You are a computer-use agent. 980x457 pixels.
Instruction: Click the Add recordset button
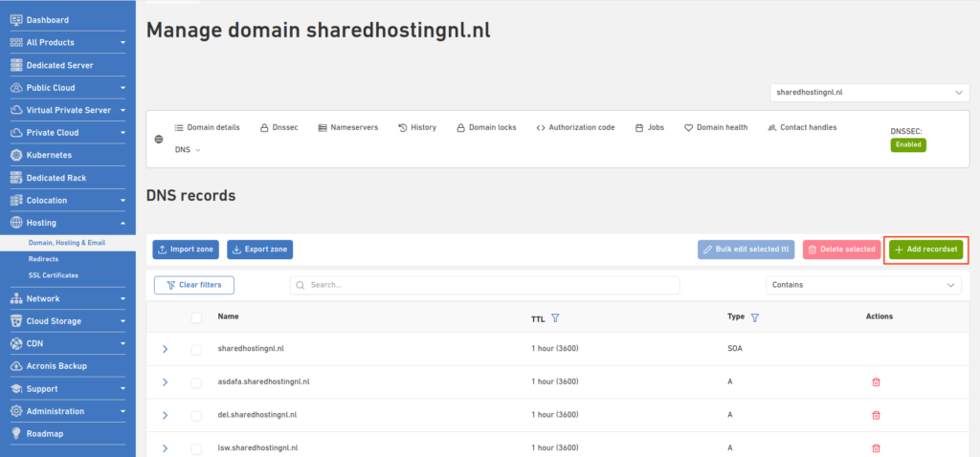click(925, 250)
